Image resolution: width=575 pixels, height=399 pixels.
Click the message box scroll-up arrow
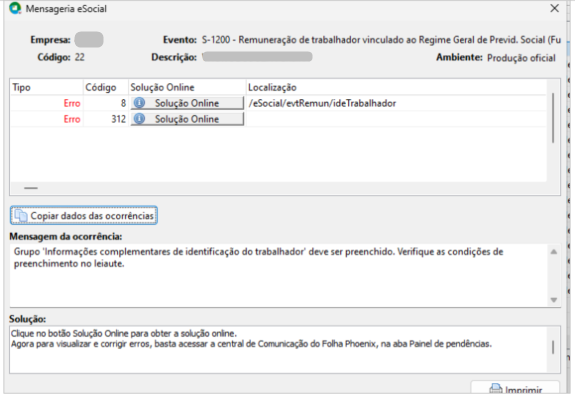pos(554,252)
